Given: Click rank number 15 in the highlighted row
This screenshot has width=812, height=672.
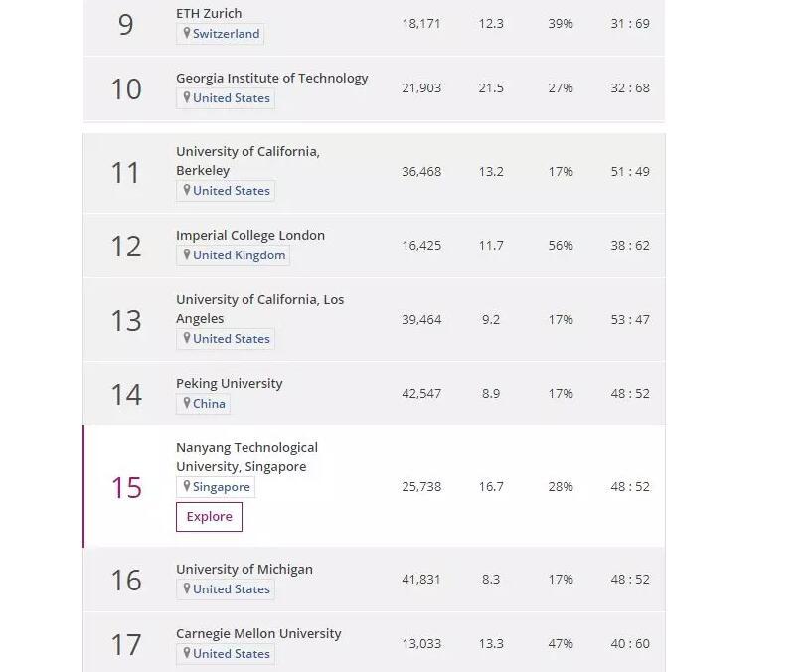Looking at the screenshot, I should pos(126,487).
